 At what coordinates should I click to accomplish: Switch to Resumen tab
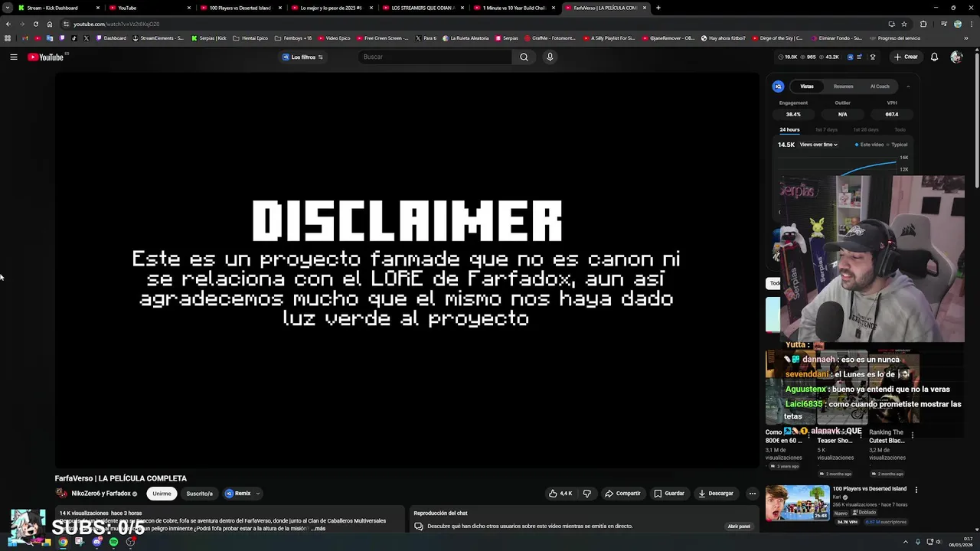tap(843, 86)
